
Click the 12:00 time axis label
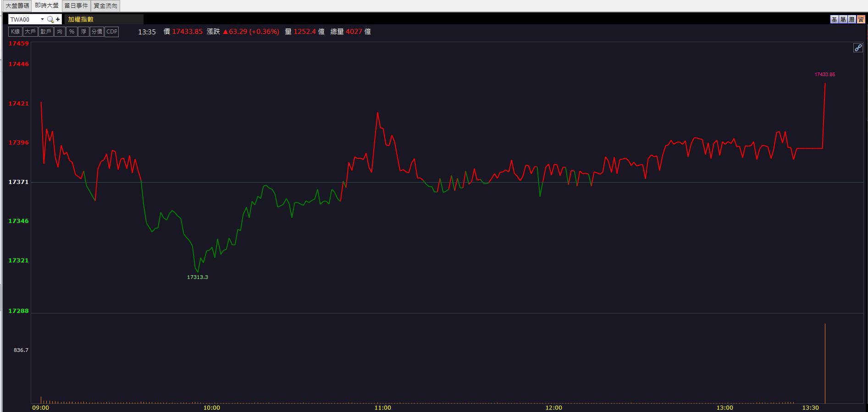pos(554,407)
